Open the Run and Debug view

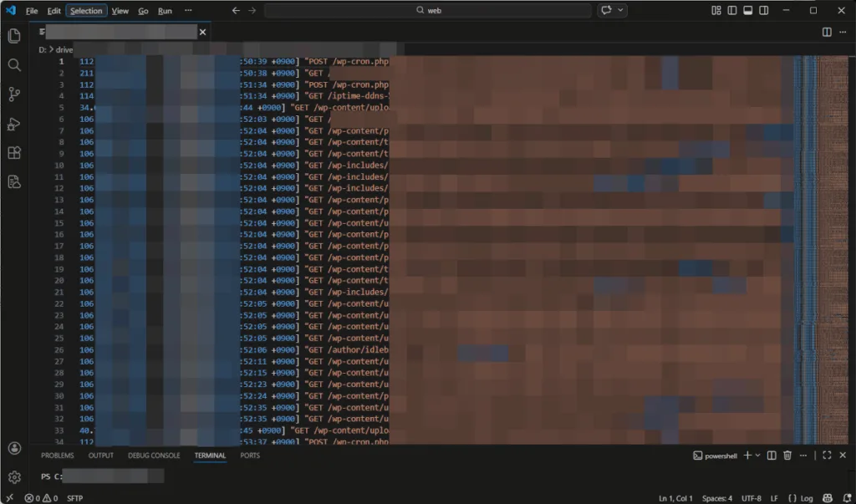(13, 124)
